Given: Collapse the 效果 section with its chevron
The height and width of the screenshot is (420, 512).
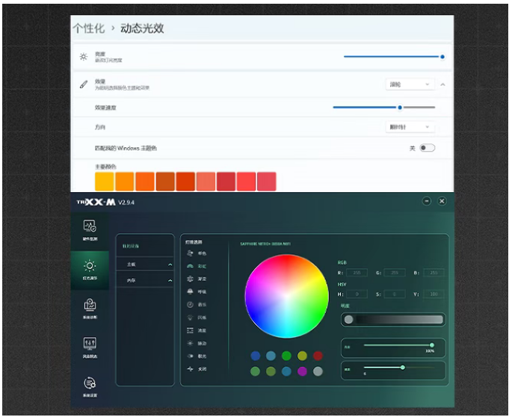Looking at the screenshot, I should tap(442, 84).
